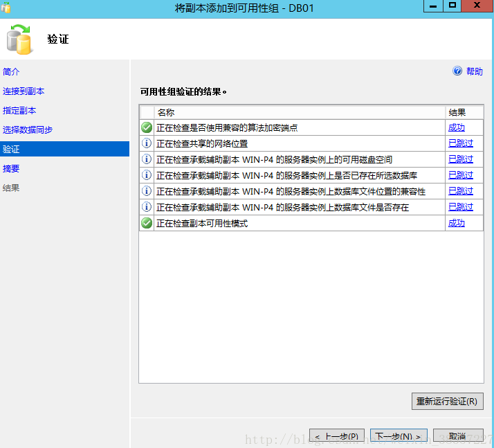The width and height of the screenshot is (494, 448).
Task: Open the 已跳过 link for shared network location
Action: 461,143
